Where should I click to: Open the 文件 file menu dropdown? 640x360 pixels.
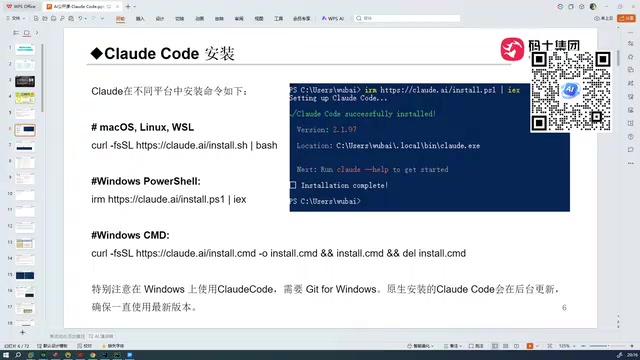(x=16, y=18)
